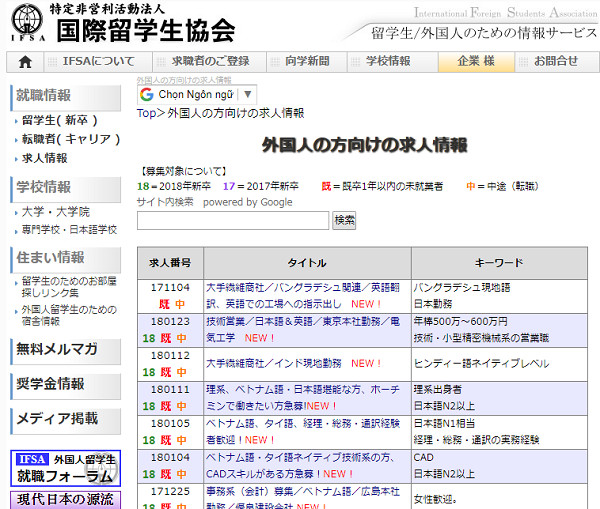Click the 検索 search button
This screenshot has height=509, width=600.
(344, 220)
